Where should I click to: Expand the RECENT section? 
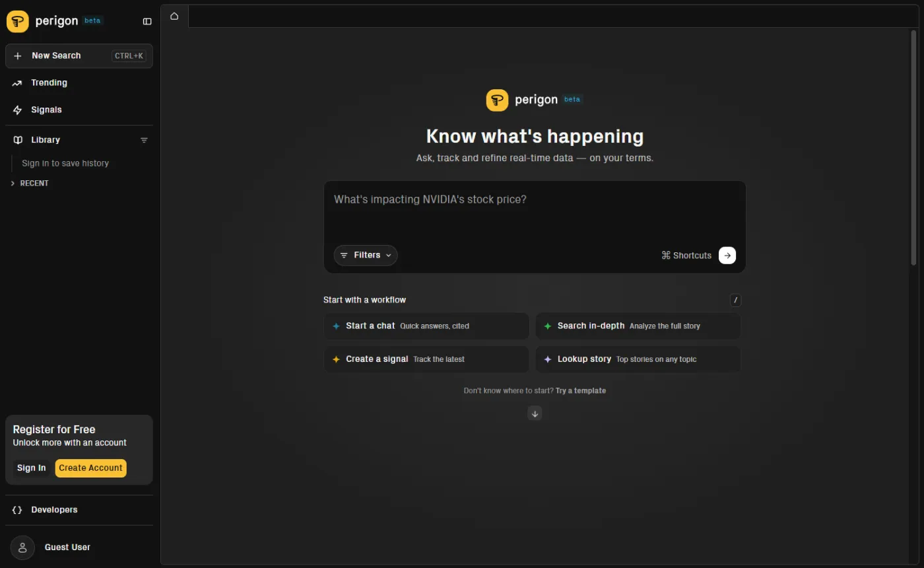tap(30, 183)
